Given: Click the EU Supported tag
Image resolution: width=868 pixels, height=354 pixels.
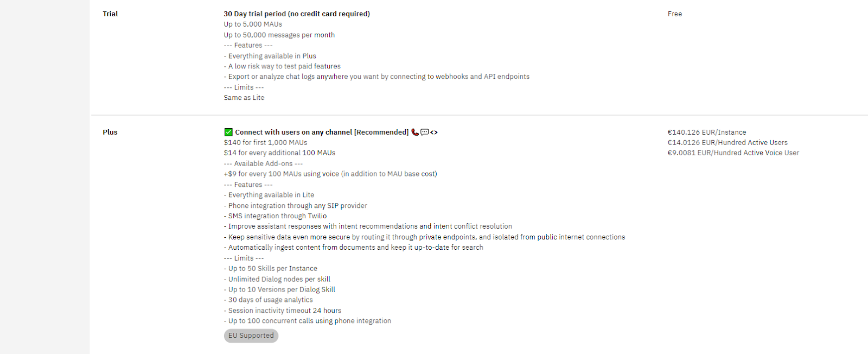Looking at the screenshot, I should tap(251, 336).
